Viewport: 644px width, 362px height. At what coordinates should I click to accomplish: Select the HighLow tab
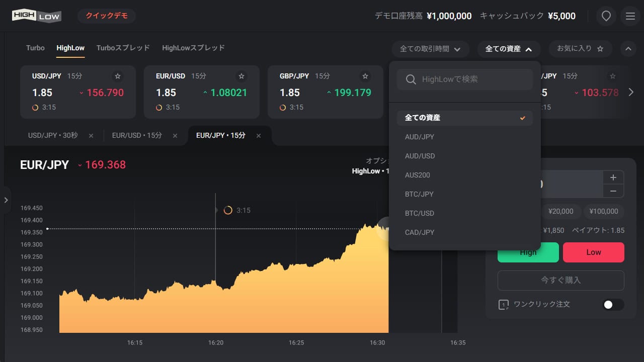(70, 48)
